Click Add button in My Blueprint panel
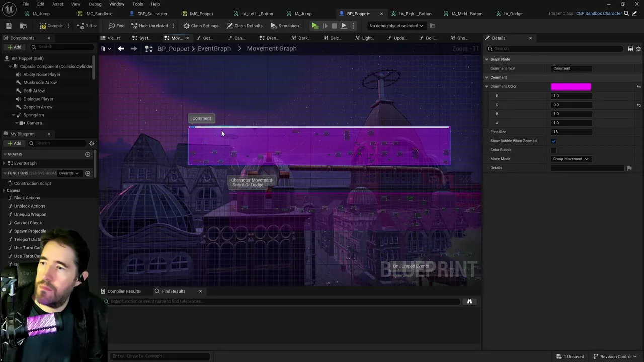The height and width of the screenshot is (362, 644). [x=14, y=143]
